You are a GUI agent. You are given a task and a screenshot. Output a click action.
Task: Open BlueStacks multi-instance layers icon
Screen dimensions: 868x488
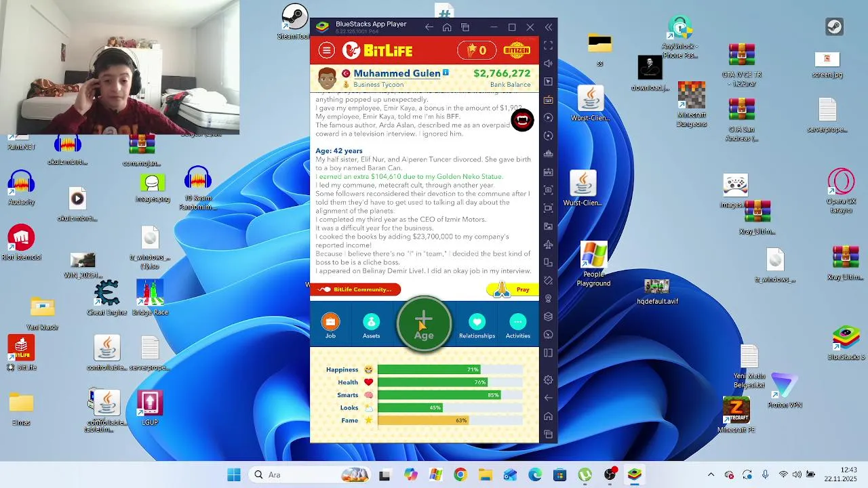pyautogui.click(x=549, y=317)
